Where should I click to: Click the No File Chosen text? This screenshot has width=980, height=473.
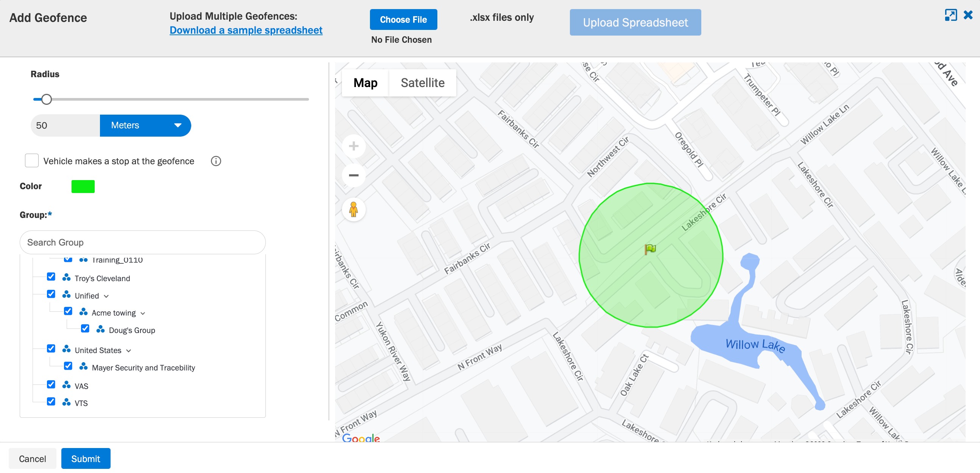click(x=401, y=40)
